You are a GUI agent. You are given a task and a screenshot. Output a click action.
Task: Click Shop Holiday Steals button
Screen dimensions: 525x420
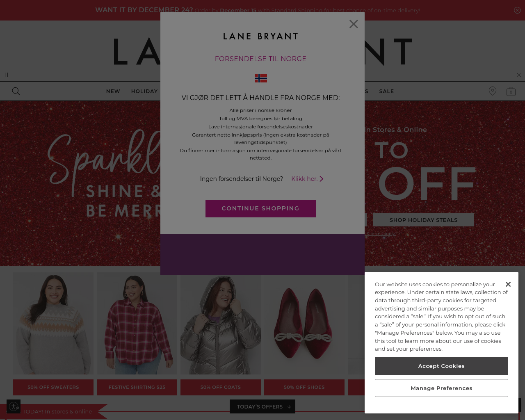pos(424,220)
